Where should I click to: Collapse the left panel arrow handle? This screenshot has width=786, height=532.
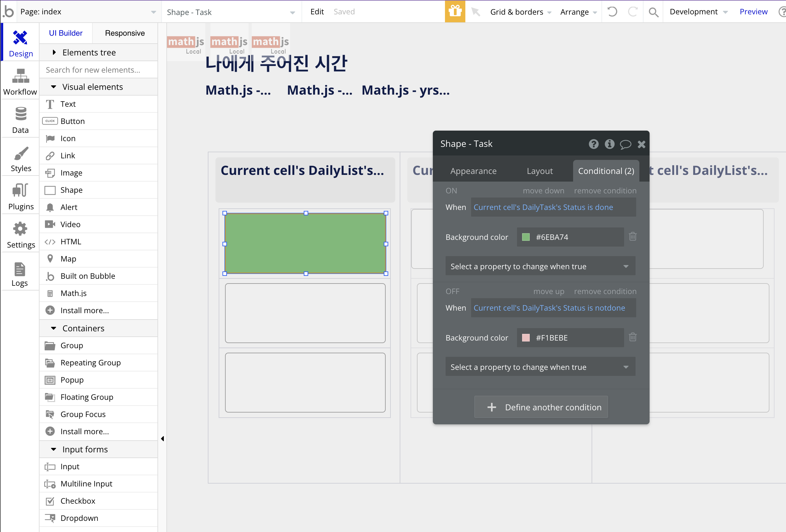(162, 438)
